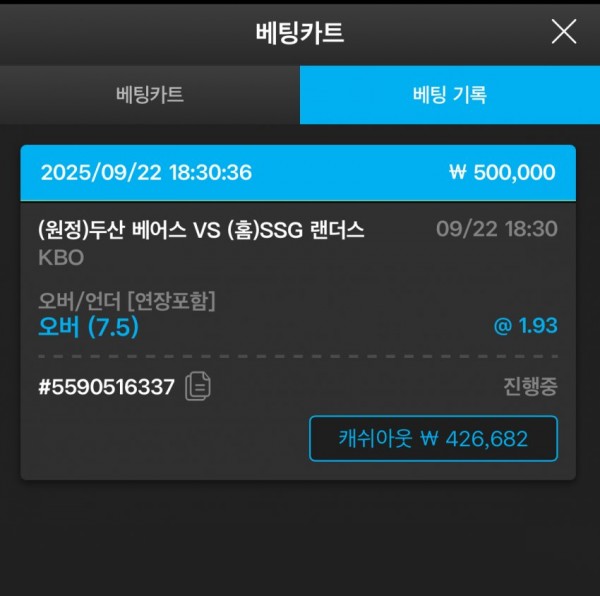This screenshot has height=596, width=600.
Task: Copy the bet ID with the copy icon
Action: tap(198, 386)
